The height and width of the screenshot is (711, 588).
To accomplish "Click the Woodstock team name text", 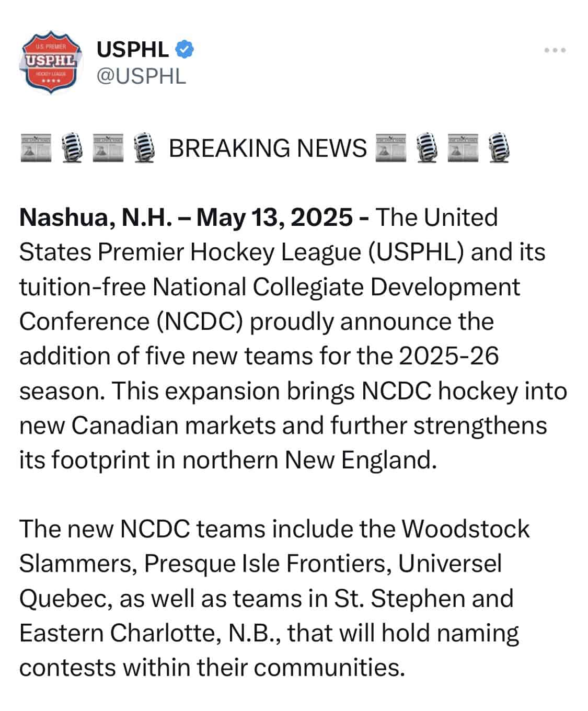I will [x=465, y=529].
